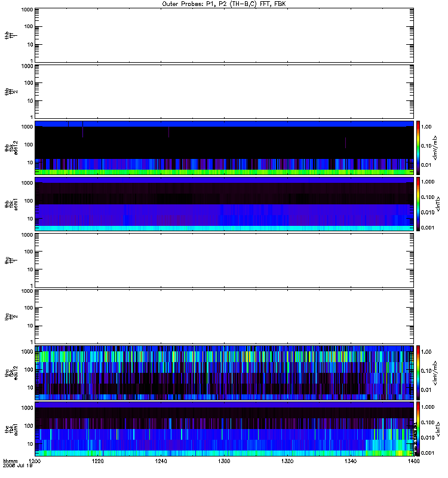Click the 1220 time axis label
This screenshot has height=478, width=448.
(97, 461)
